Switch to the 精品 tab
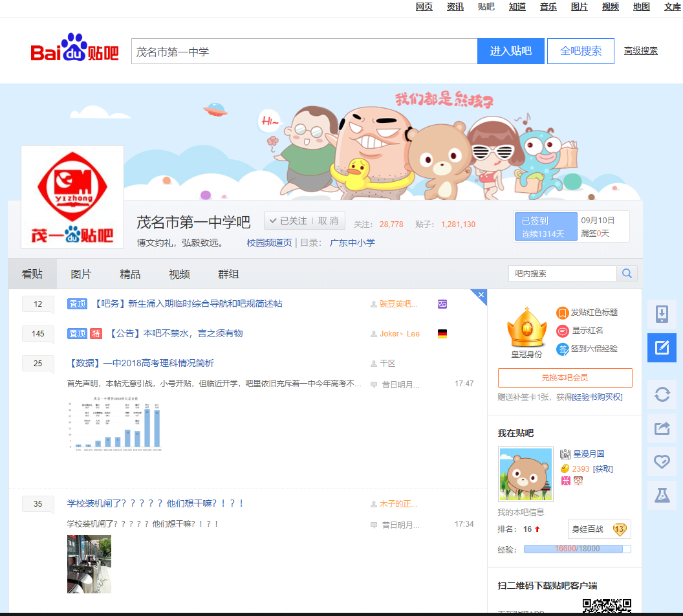 tap(130, 274)
